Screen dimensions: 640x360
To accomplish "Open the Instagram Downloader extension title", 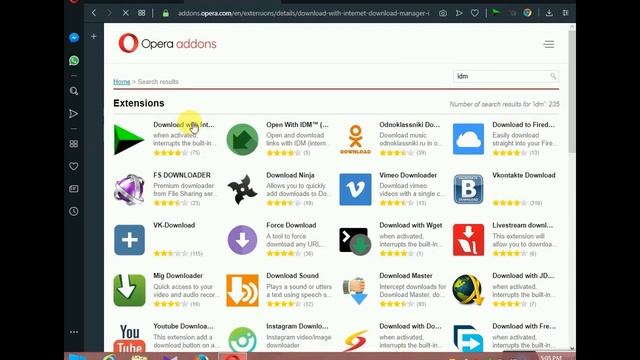I will pos(297,326).
